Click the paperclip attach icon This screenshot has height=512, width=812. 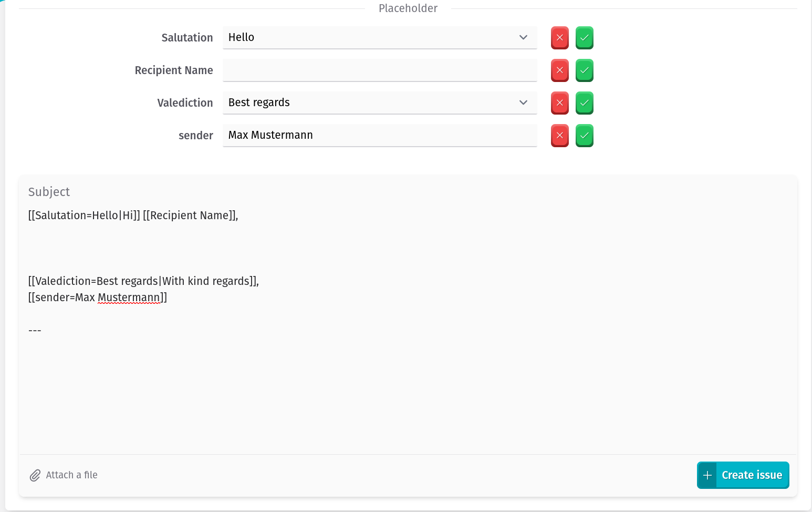35,475
